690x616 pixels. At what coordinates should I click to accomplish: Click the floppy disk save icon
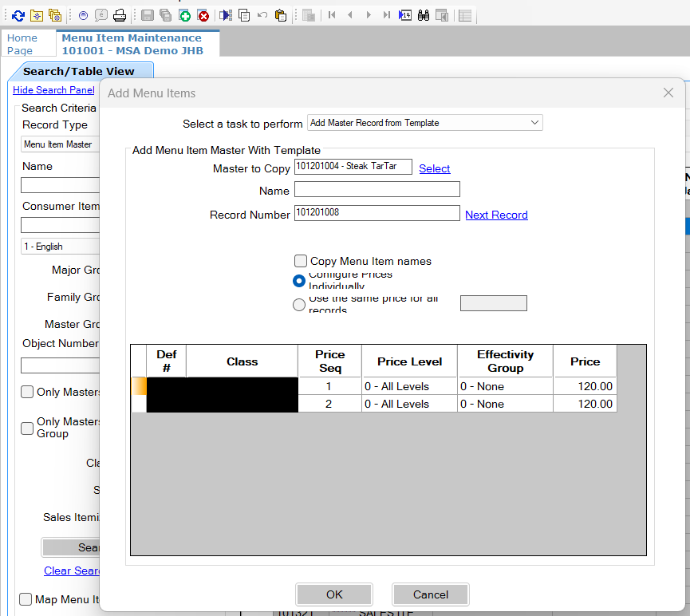point(148,15)
